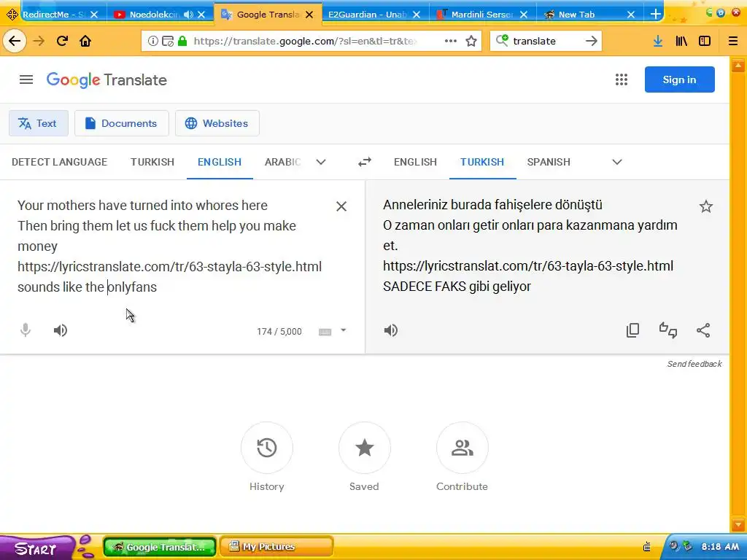This screenshot has height=560, width=747.
Task: Rate this translation
Action: pos(668,330)
